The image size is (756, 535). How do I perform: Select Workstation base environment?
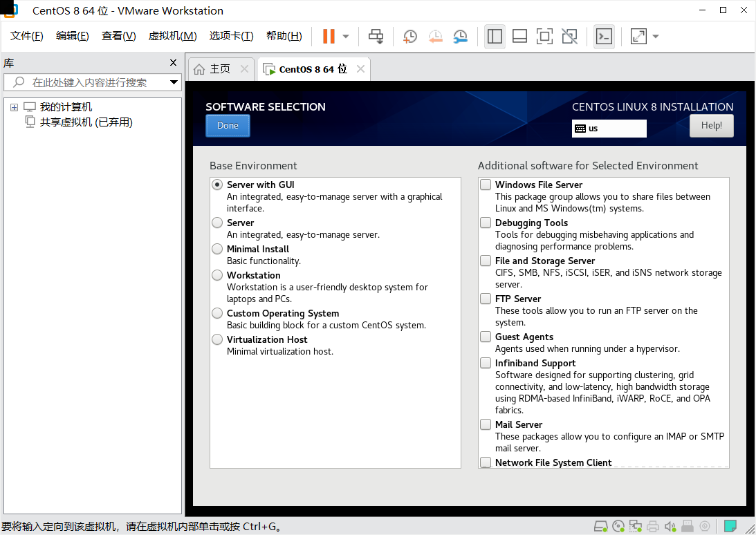tap(217, 275)
